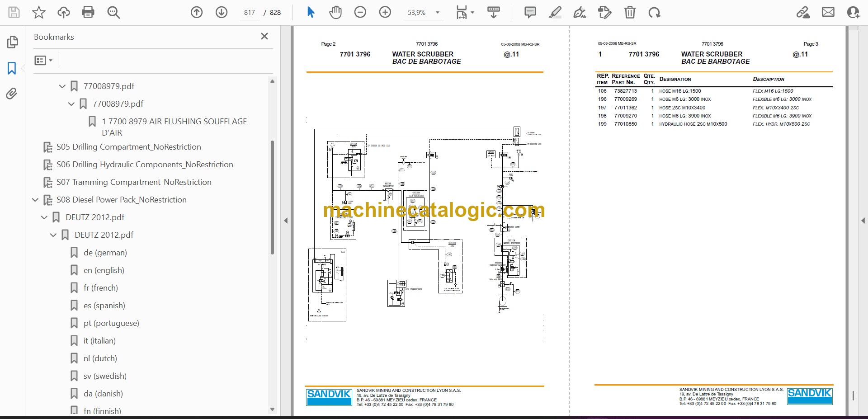Collapse the top DEUTZ 2012.pdf bookmark
Viewport: 868px width, 419px height.
(44, 217)
